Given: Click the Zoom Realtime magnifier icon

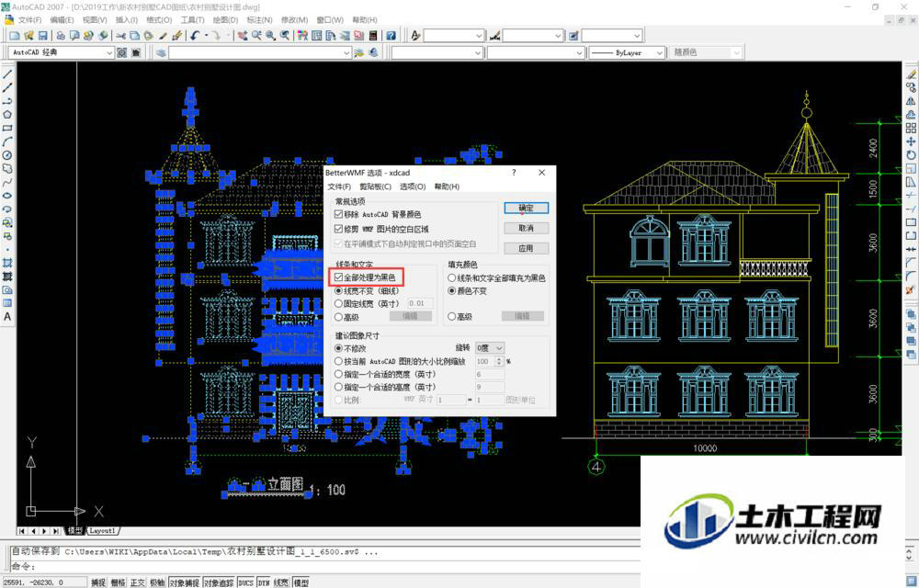Looking at the screenshot, I should pyautogui.click(x=256, y=36).
